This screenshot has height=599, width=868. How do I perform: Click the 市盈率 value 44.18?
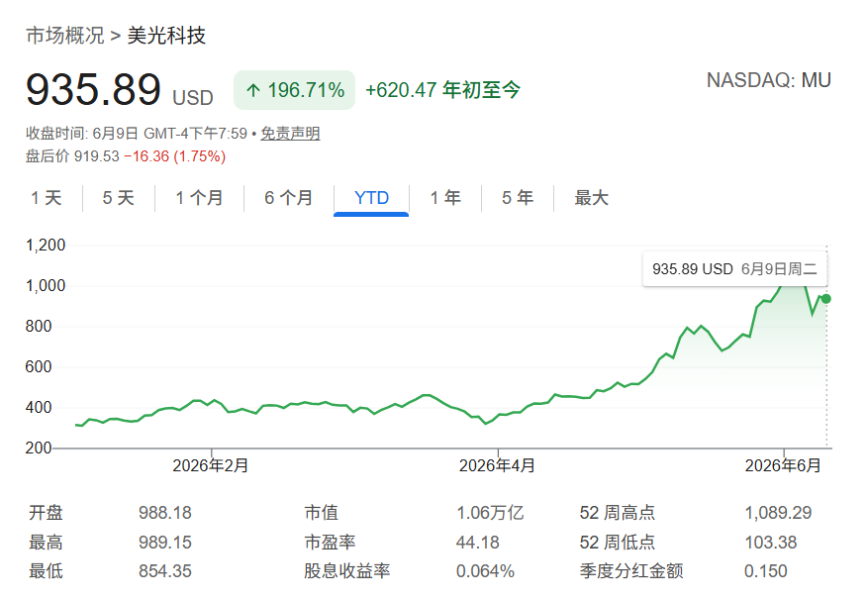[x=478, y=542]
